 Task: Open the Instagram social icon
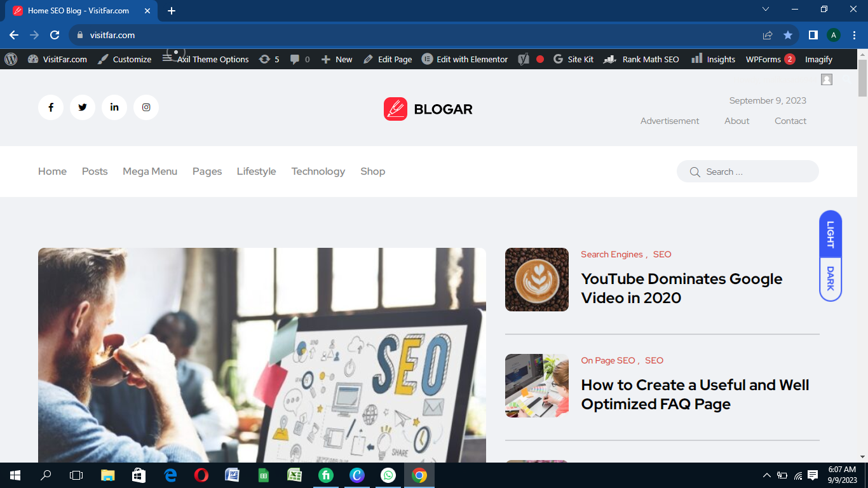pos(146,107)
